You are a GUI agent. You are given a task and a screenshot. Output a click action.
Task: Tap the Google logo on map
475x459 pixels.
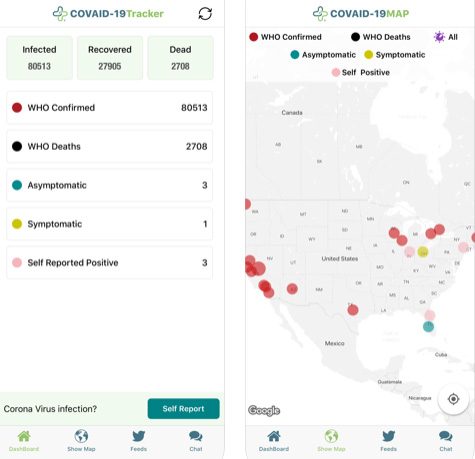tap(264, 411)
